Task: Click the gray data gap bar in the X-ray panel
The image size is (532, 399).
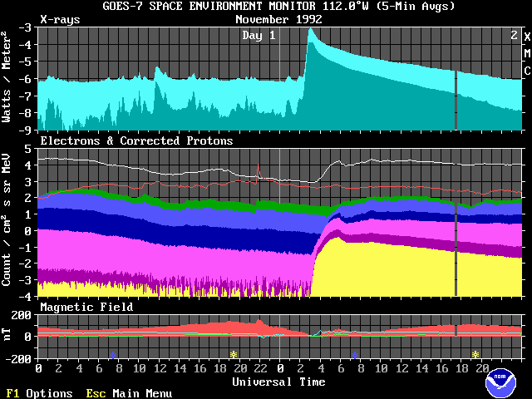Action: pos(456,100)
